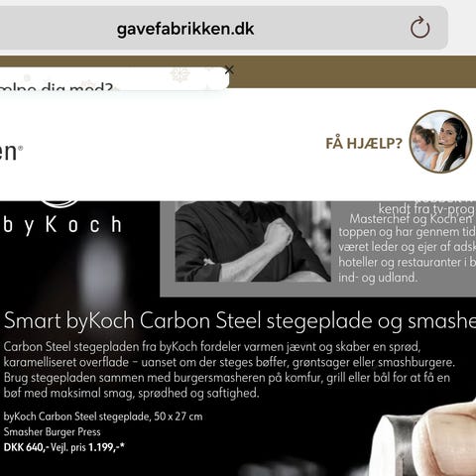Reload the page with the refresh icon

pyautogui.click(x=419, y=28)
